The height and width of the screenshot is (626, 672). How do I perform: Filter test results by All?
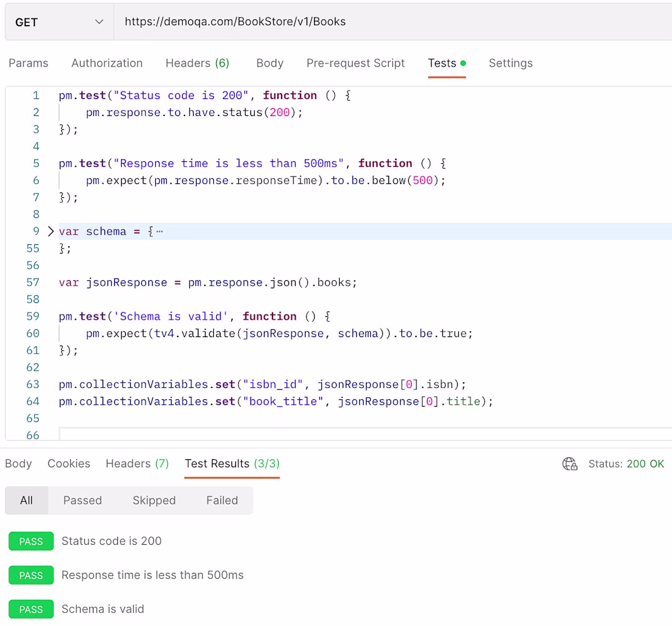click(26, 500)
